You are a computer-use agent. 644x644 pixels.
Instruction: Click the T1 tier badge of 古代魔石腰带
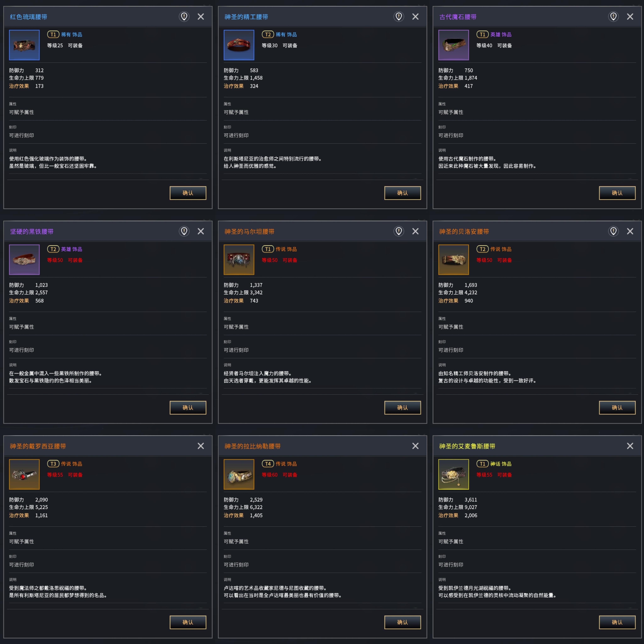point(482,34)
